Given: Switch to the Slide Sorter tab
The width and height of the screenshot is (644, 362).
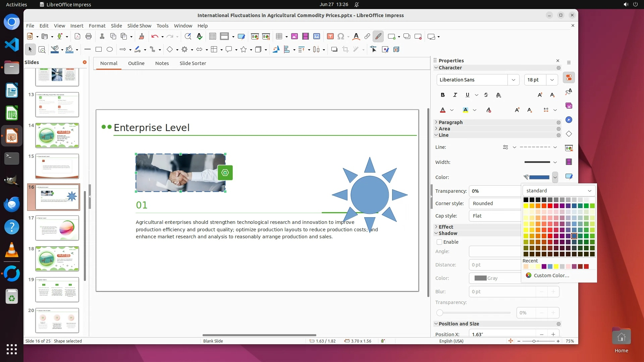Looking at the screenshot, I should 193,63.
